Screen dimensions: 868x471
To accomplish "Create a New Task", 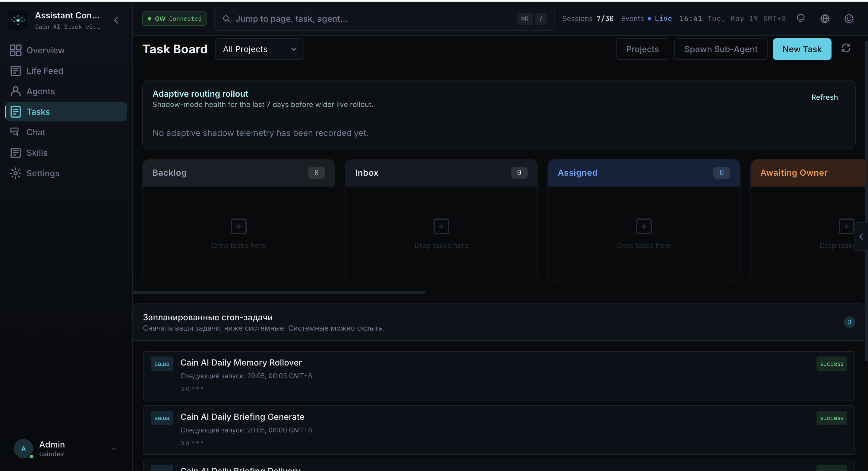I will click(x=802, y=49).
